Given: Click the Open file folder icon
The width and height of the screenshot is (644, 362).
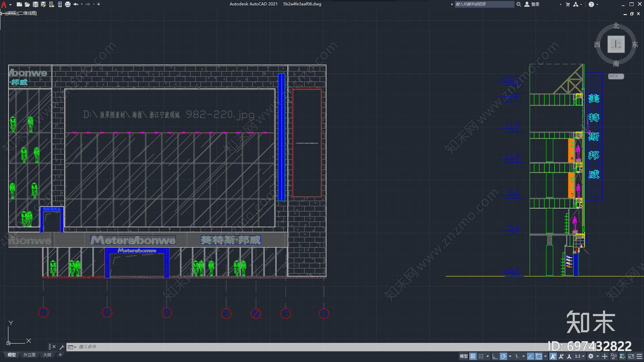Looking at the screenshot, I should pyautogui.click(x=27, y=4).
